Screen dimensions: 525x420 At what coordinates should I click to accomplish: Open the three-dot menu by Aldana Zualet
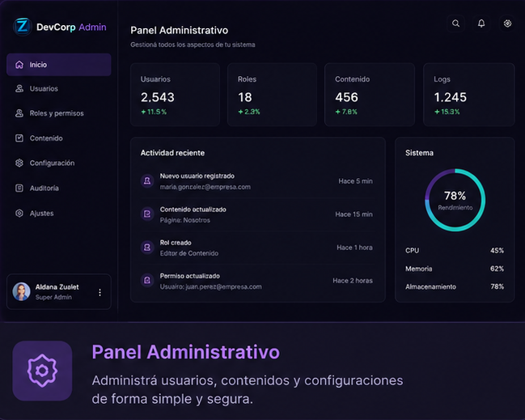(x=99, y=292)
